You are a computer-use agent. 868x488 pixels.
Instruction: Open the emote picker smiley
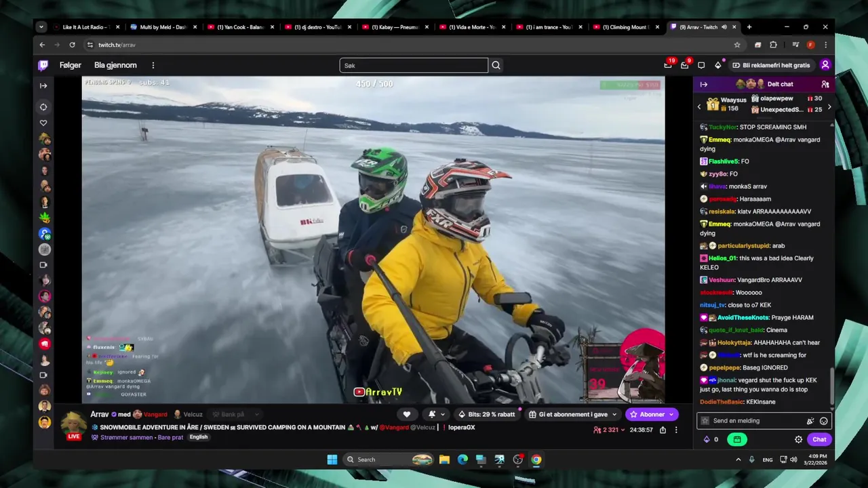tap(824, 421)
